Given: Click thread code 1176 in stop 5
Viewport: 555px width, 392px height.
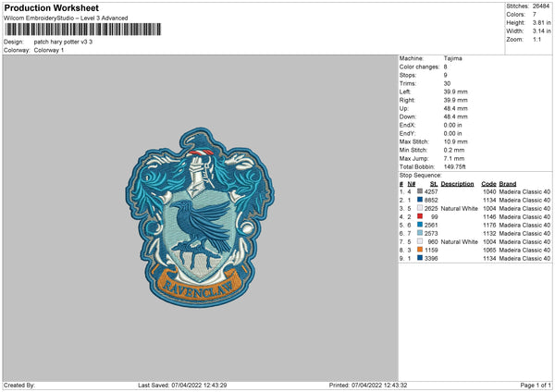Looking at the screenshot, I should click(489, 225).
